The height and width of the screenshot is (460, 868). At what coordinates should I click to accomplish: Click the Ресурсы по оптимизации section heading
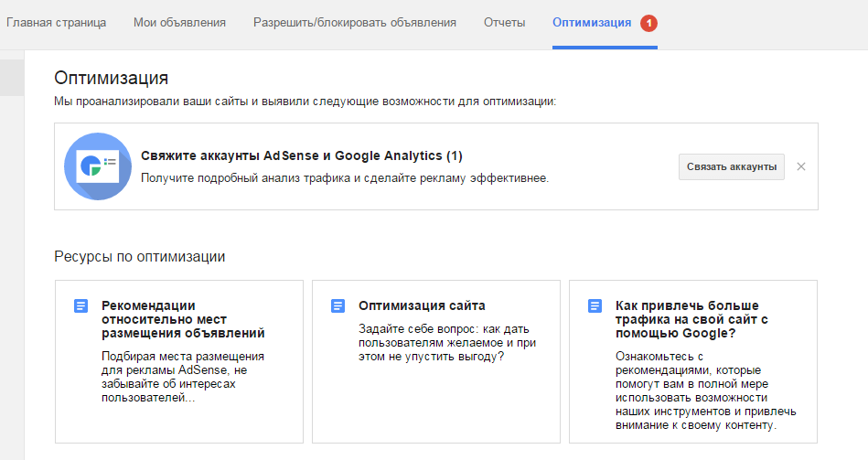click(140, 256)
